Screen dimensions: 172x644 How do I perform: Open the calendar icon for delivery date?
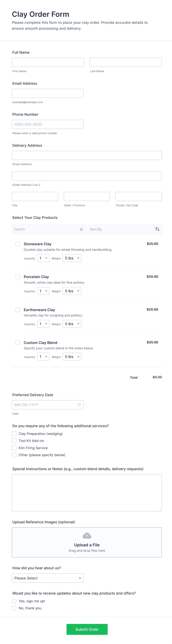click(x=79, y=405)
